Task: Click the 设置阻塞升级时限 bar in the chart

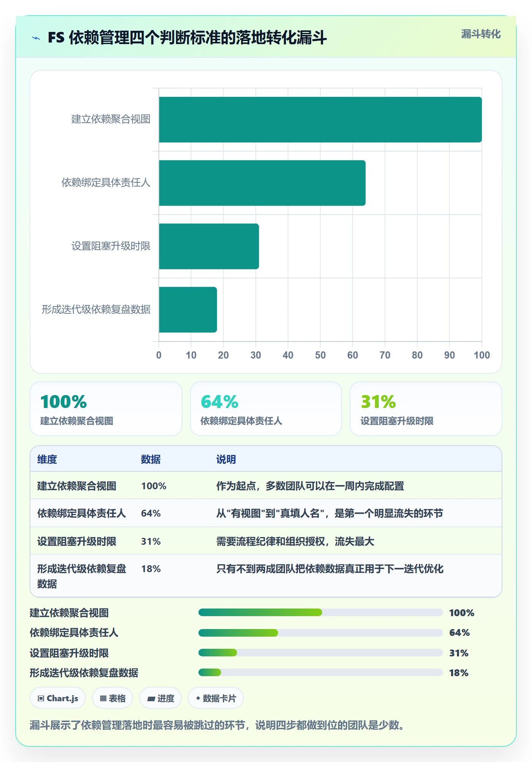Action: [x=209, y=246]
